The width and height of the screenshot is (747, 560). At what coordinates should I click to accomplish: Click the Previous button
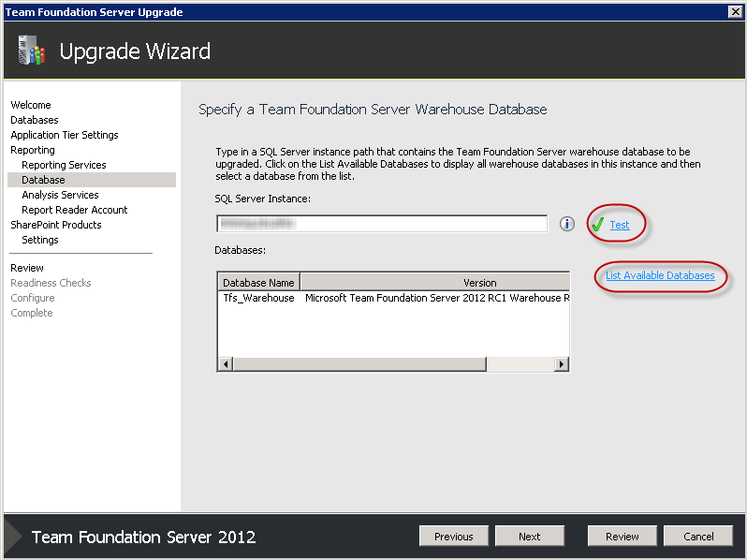click(x=453, y=537)
